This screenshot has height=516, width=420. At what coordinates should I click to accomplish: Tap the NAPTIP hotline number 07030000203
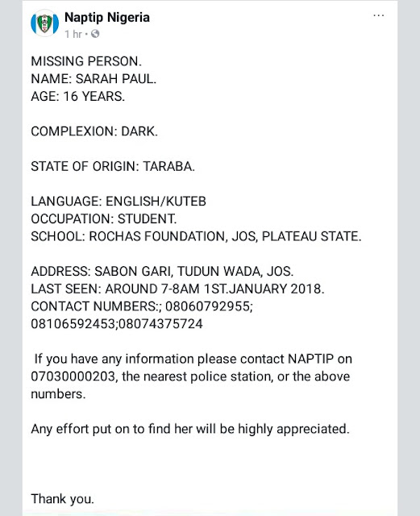(x=73, y=377)
